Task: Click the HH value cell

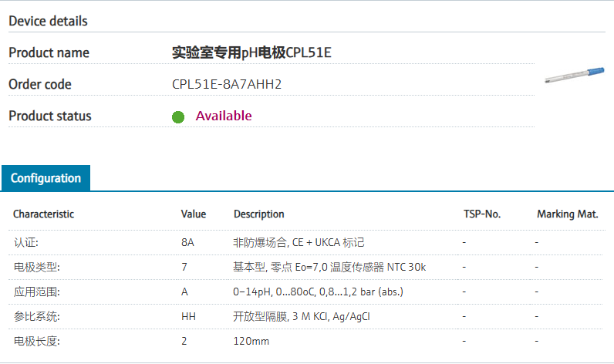Action: 189,316
